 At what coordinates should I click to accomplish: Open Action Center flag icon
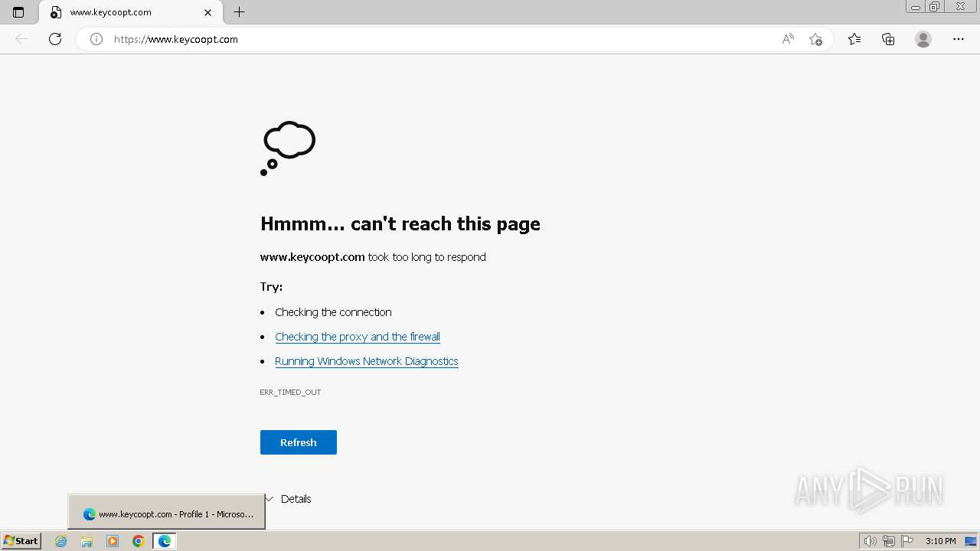point(907,541)
